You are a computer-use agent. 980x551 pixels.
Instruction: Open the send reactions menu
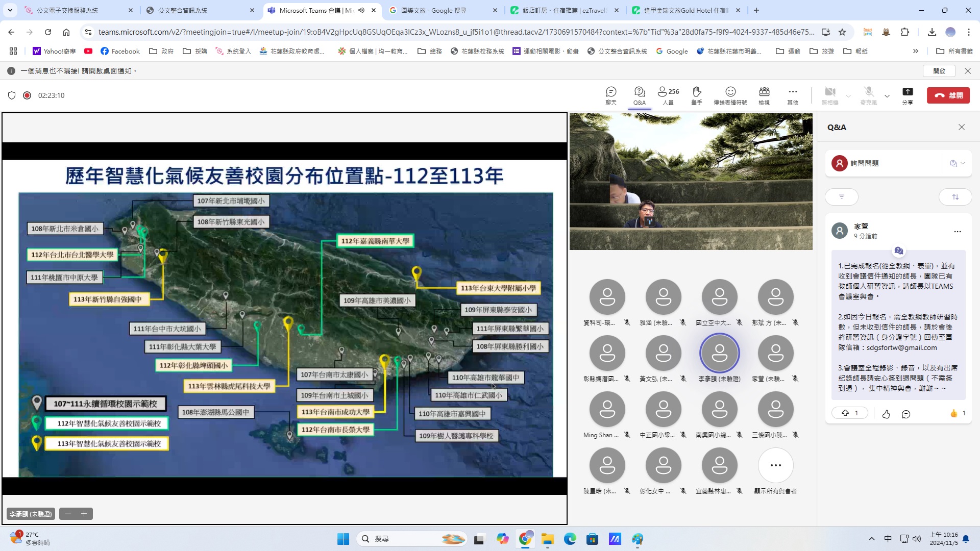point(730,95)
